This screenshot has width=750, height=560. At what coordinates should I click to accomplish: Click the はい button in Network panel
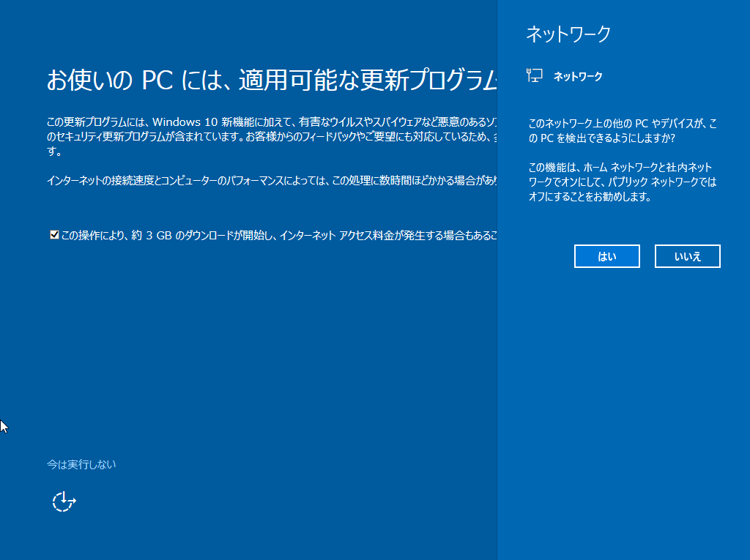(606, 256)
